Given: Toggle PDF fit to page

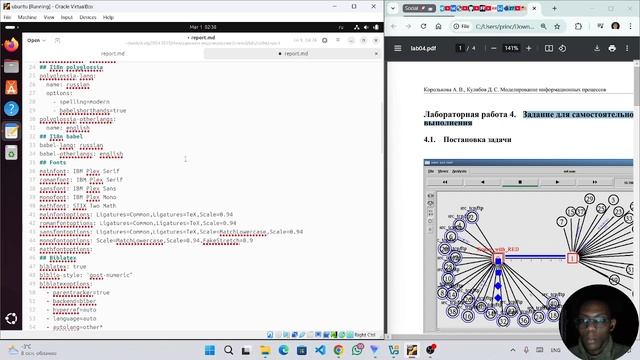Looking at the screenshot, I should pos(549,48).
